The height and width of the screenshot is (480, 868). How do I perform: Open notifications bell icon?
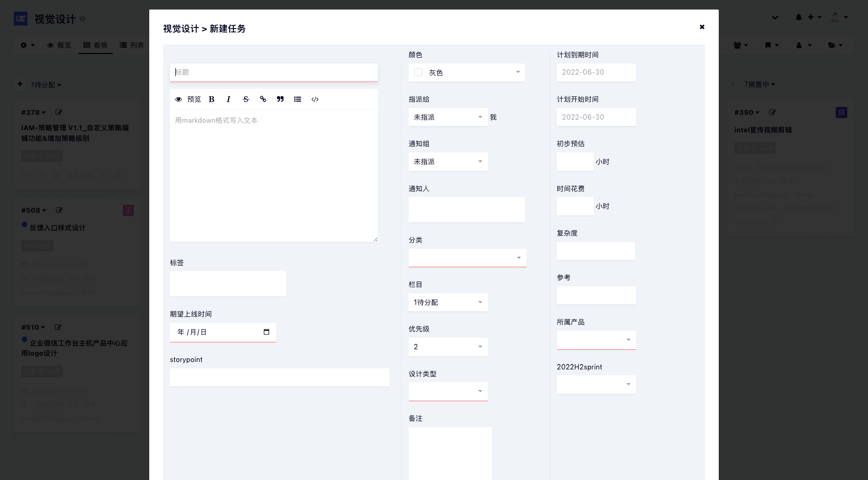(799, 17)
